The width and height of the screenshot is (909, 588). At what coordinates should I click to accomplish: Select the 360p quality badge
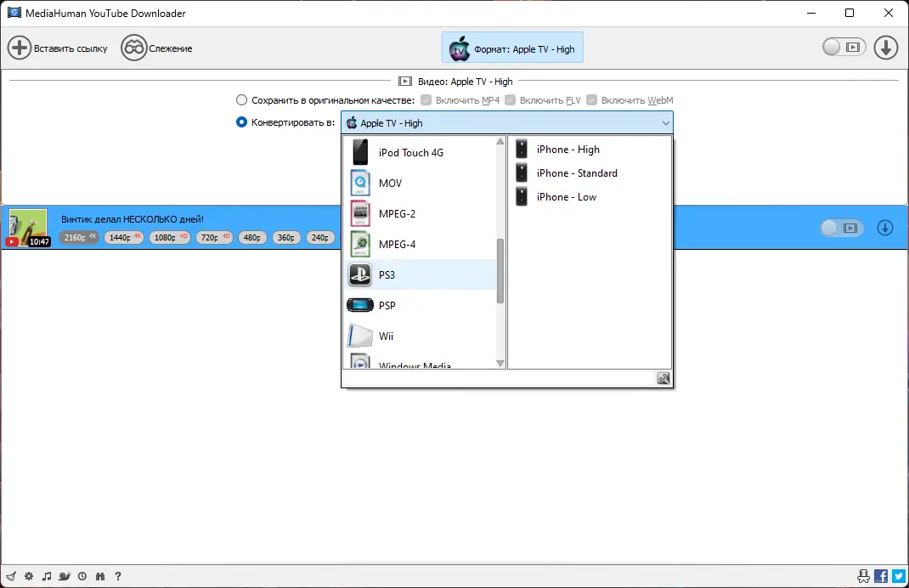pos(286,237)
